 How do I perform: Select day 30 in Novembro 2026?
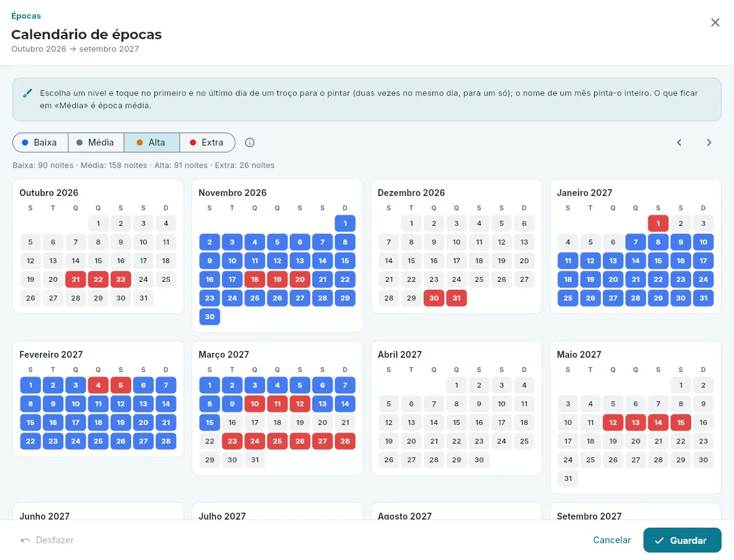point(210,317)
